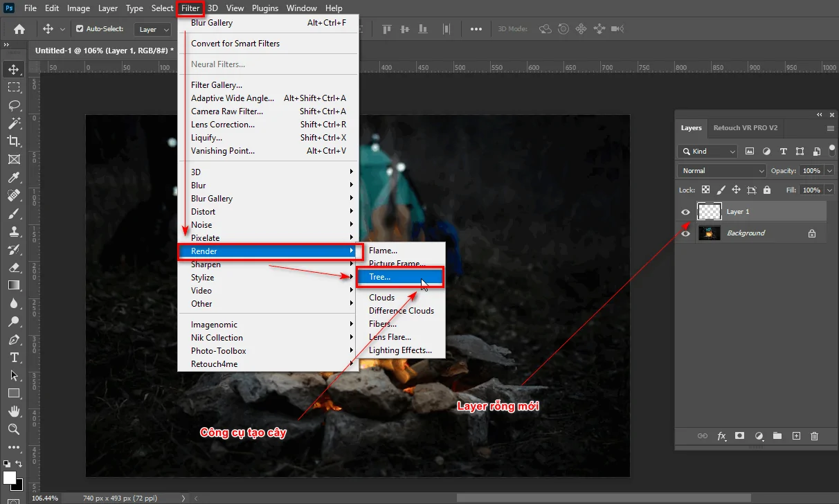Enable Lock transparent pixels
Image resolution: width=839 pixels, height=504 pixels.
[x=705, y=189]
